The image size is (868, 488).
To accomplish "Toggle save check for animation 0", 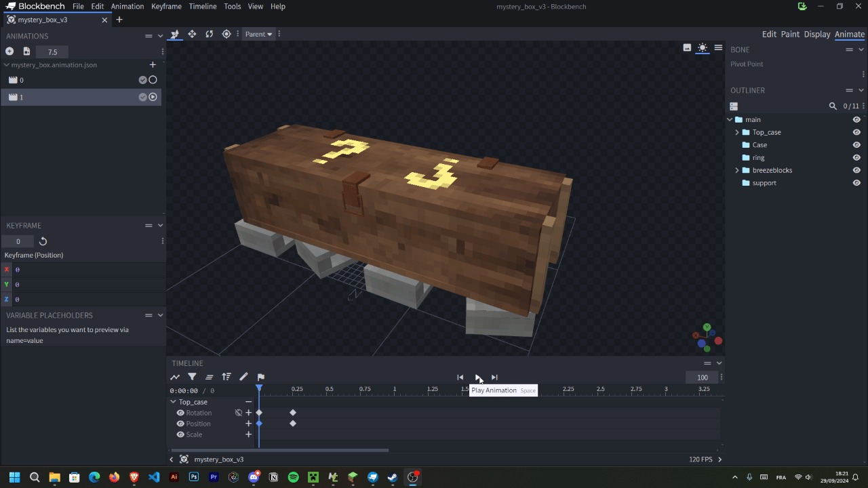I will point(142,80).
